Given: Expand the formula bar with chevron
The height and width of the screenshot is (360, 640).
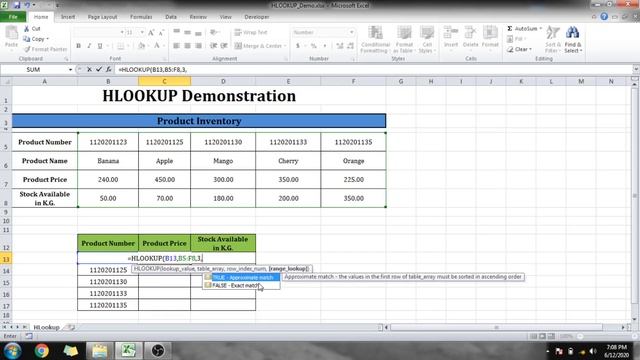Looking at the screenshot, I should coord(636,69).
